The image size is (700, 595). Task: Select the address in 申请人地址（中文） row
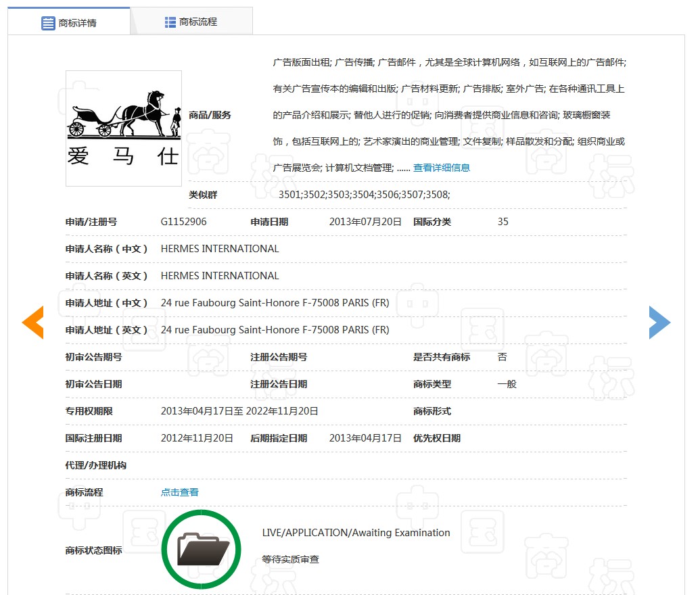[275, 303]
